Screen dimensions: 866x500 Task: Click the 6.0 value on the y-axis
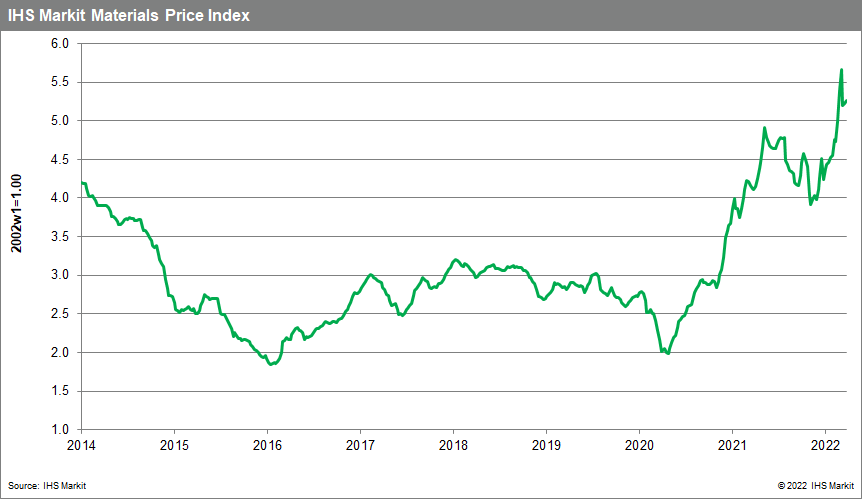click(59, 44)
